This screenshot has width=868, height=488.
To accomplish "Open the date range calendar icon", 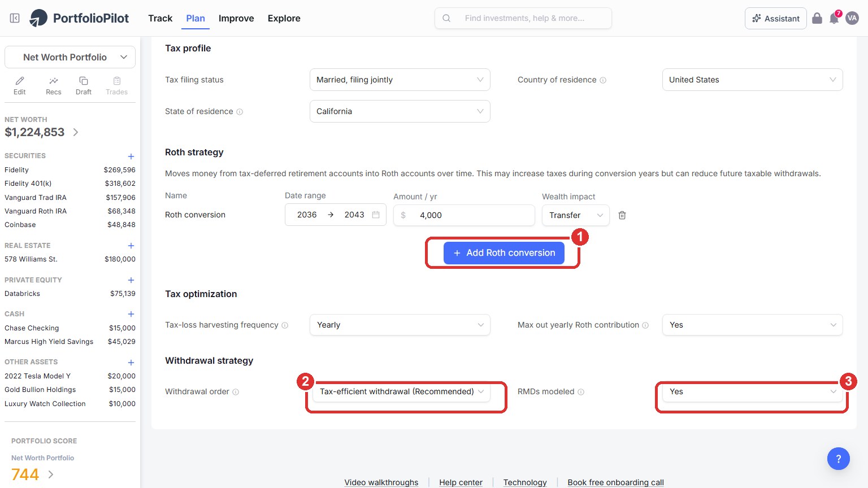I will [376, 215].
